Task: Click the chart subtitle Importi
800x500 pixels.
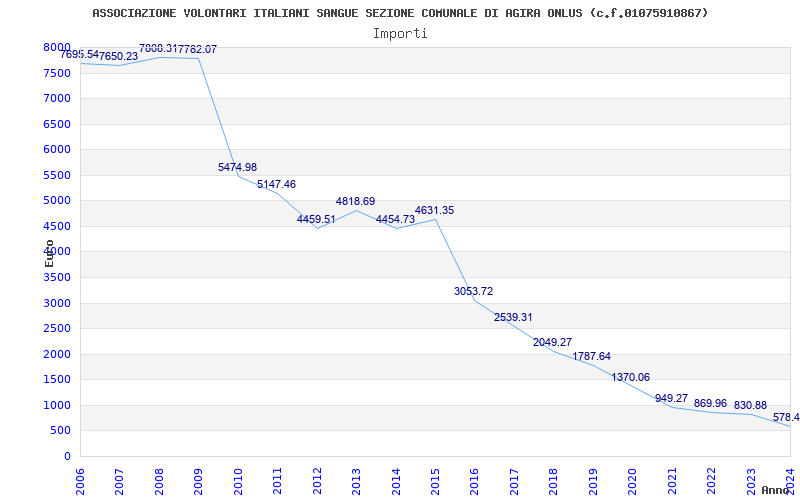Action: point(400,34)
